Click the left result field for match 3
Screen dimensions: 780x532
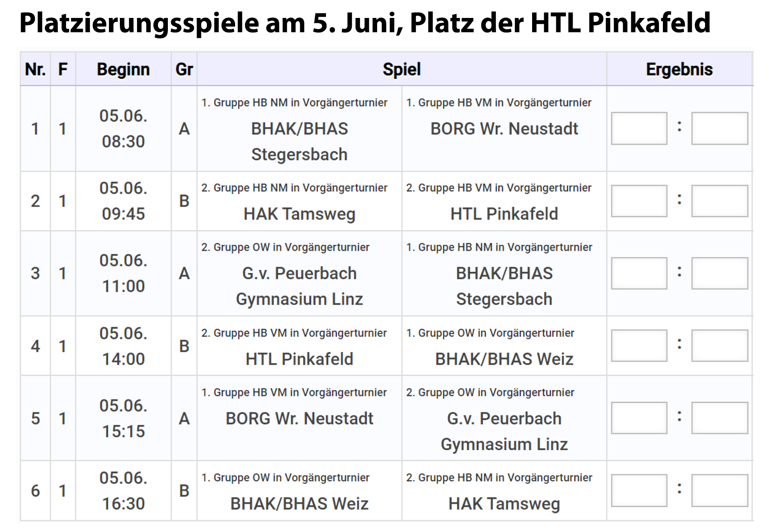639,273
